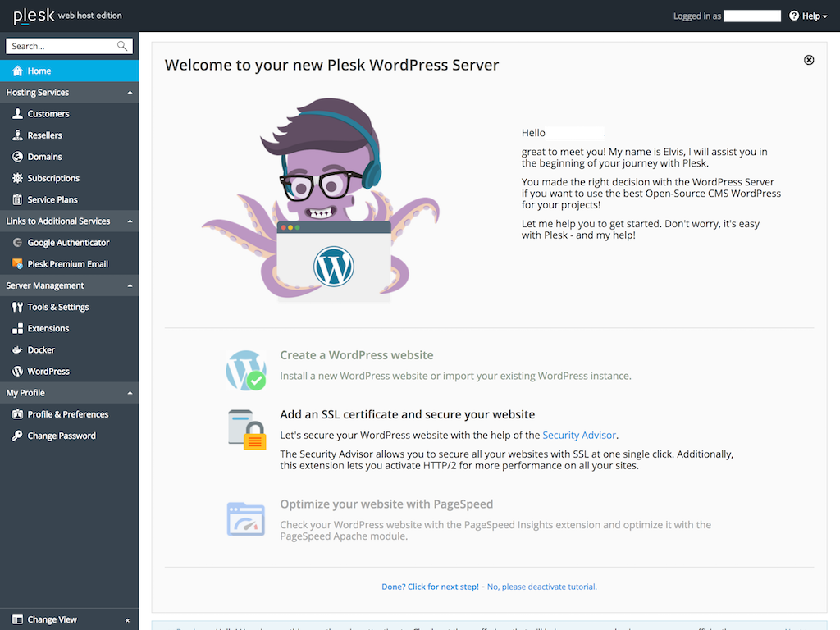The image size is (840, 630).
Task: Click the Change View icon
Action: [x=18, y=619]
